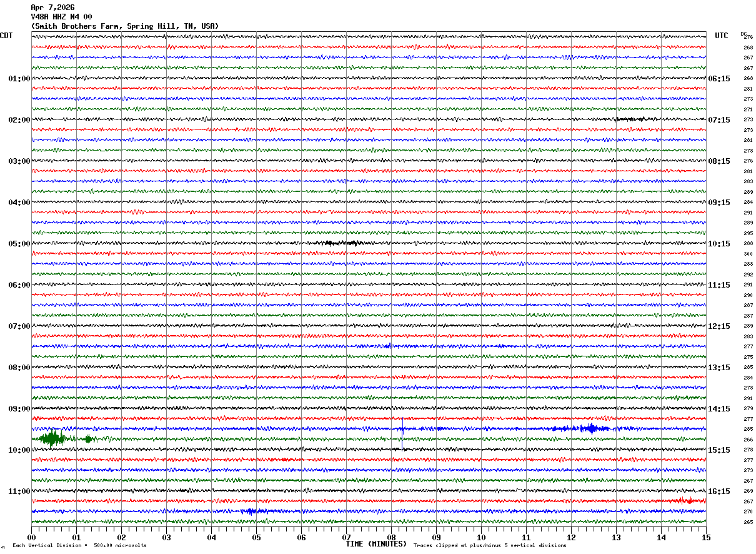
Task: Click the blue seismic burst near minute 12
Action: (584, 428)
